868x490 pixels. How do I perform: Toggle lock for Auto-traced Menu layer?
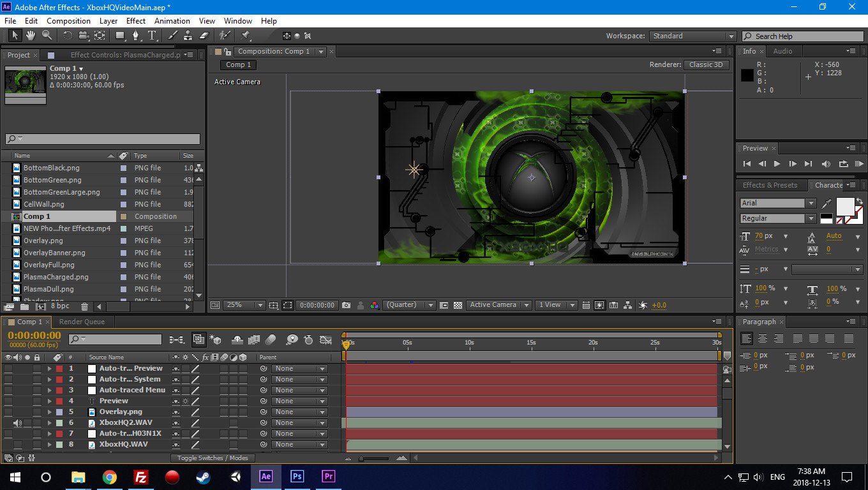click(37, 390)
